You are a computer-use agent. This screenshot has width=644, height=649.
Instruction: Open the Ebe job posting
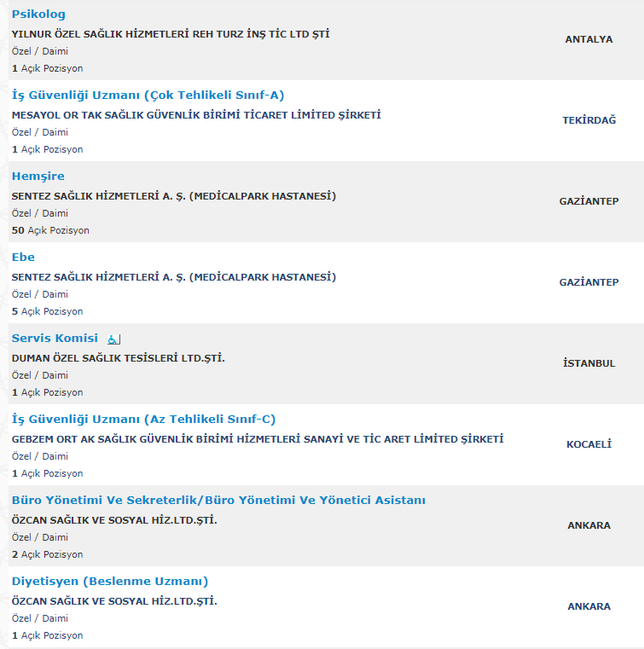point(23,257)
